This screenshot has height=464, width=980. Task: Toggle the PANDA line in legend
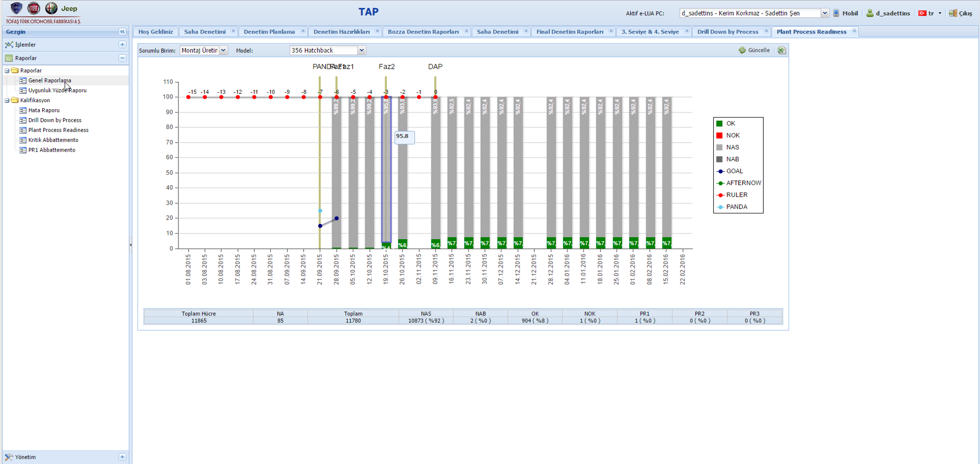tap(732, 207)
